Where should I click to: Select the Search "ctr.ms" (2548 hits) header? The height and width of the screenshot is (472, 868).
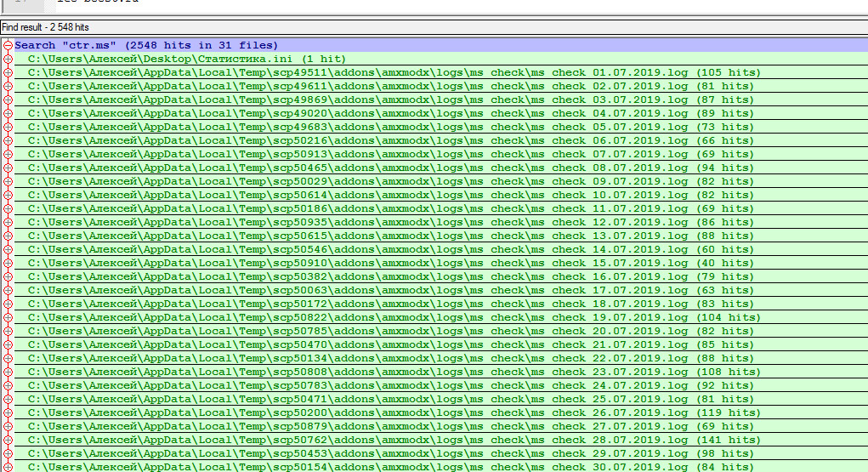(440, 45)
